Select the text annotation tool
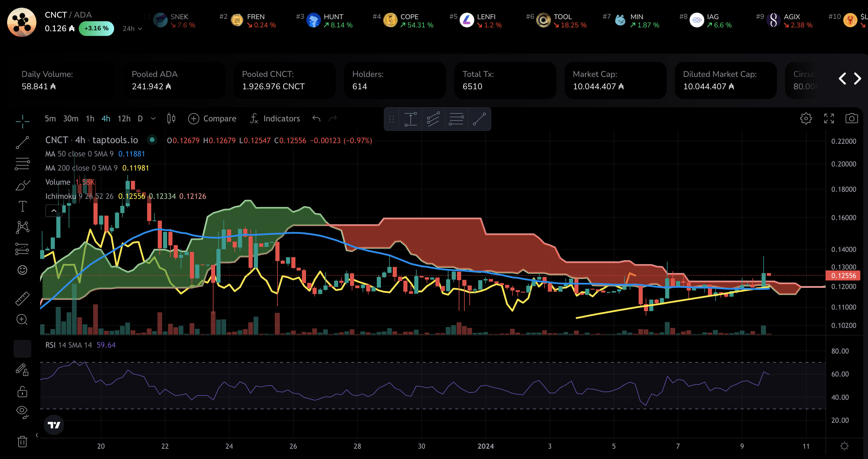868x459 pixels. pos(23,206)
